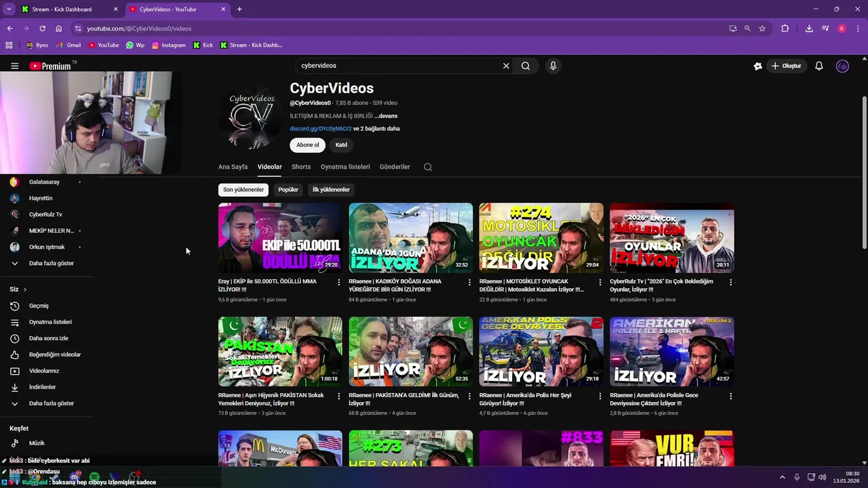The height and width of the screenshot is (488, 868).
Task: Open options menu for MOTOSİKLET OYUNCAK DEĞİLDİR video
Action: coord(600,282)
